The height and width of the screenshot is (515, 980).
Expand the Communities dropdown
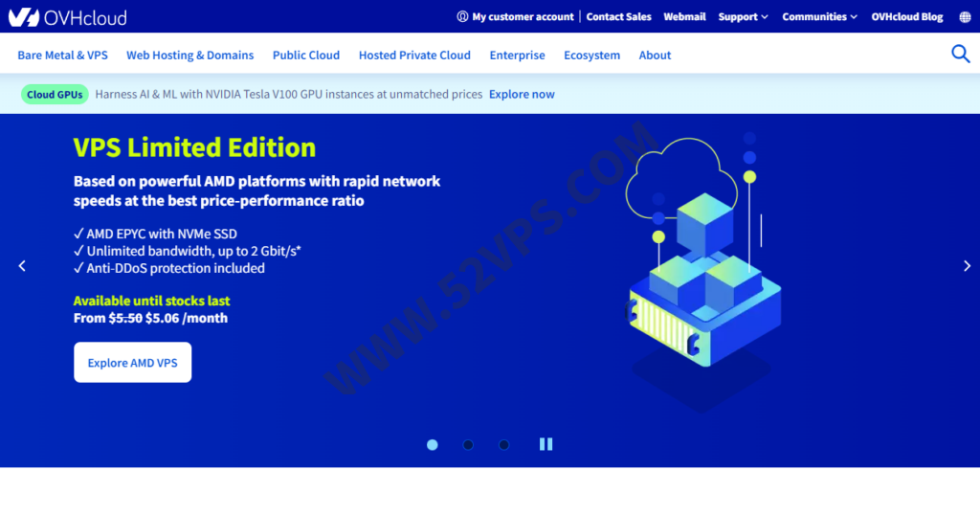819,17
